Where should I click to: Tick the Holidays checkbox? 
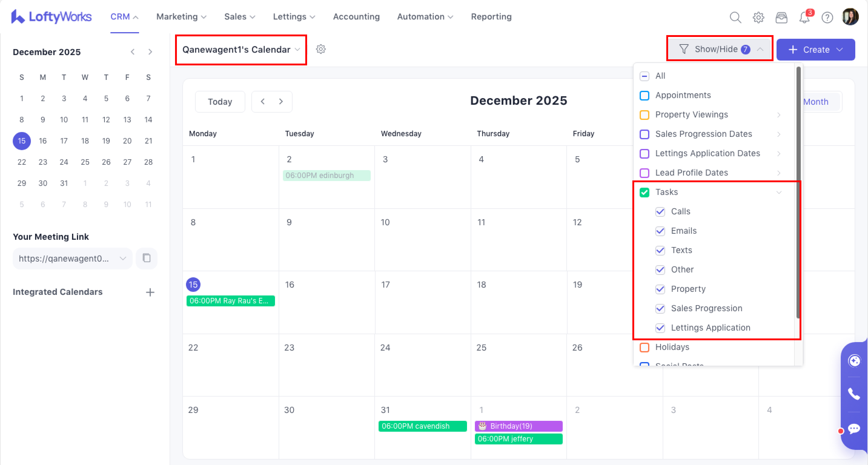[644, 347]
